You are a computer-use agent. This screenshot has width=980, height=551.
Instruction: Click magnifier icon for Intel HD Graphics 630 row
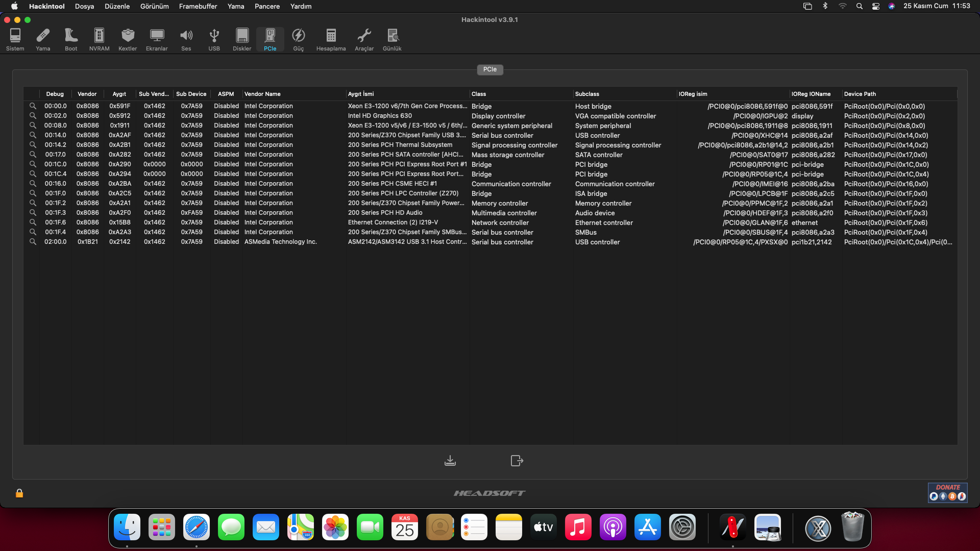point(33,116)
